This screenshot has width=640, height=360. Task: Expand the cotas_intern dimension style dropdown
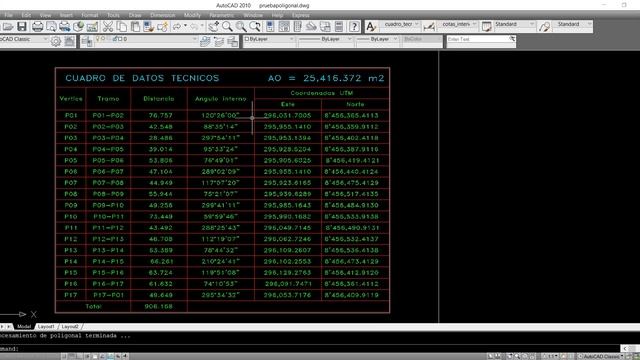tap(474, 24)
